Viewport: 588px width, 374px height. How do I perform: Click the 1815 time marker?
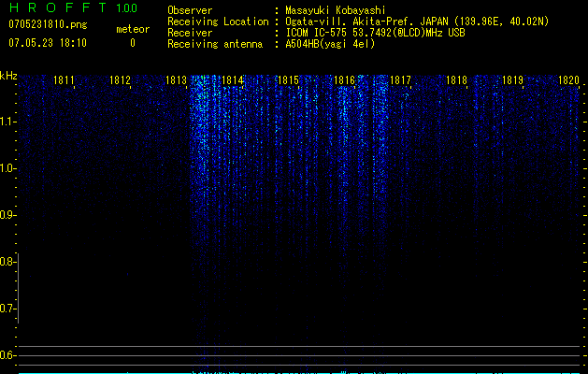point(288,80)
